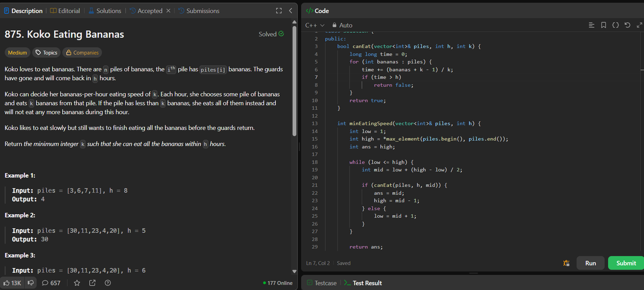Close the Accepted tab
This screenshot has height=290, width=644.
(x=169, y=11)
